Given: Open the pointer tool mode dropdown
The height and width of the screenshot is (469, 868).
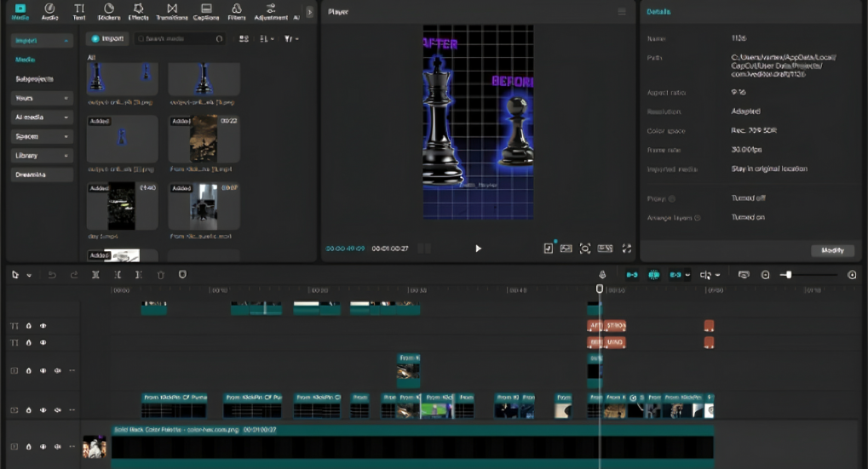Looking at the screenshot, I should pyautogui.click(x=29, y=275).
